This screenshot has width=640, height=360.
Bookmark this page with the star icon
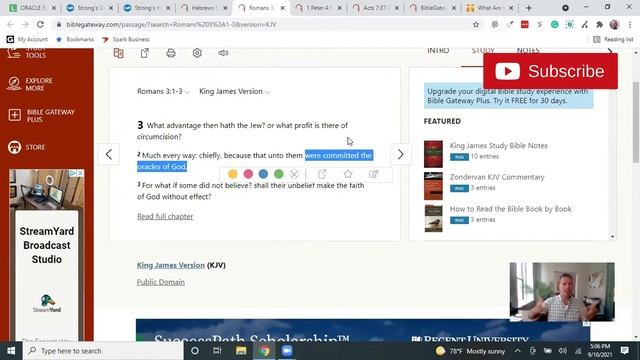click(476, 24)
